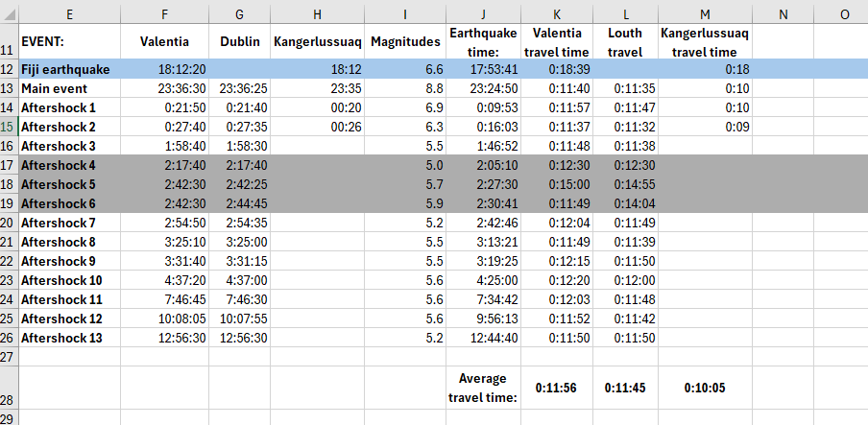Click column M header letter
The height and width of the screenshot is (425, 868).
[x=706, y=15]
